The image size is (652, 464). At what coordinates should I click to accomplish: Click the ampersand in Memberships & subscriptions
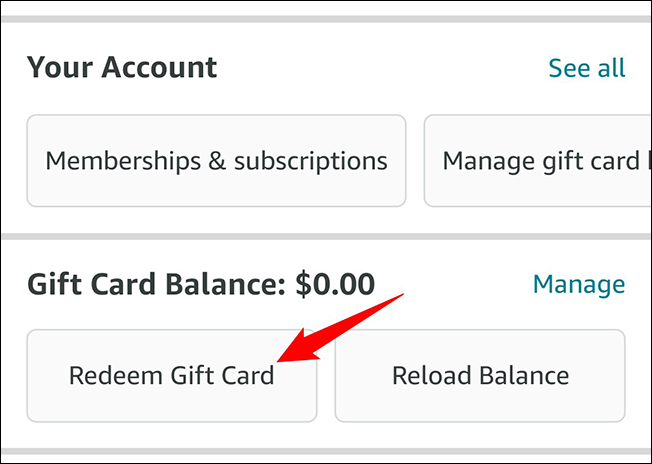click(x=217, y=161)
